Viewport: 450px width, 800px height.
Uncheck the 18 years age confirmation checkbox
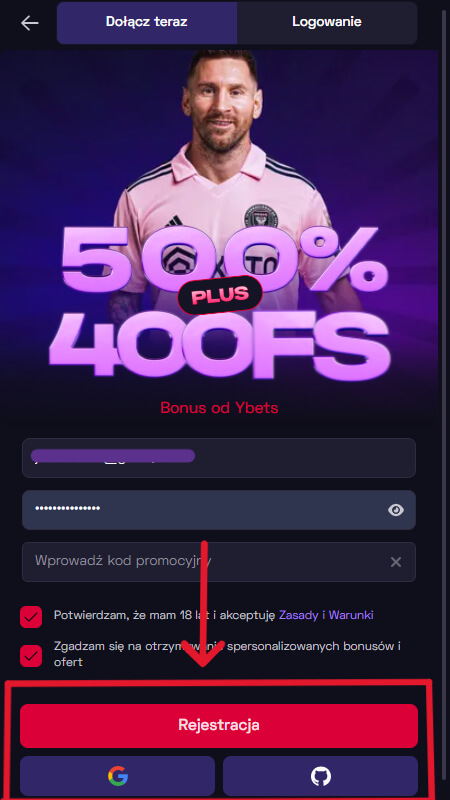click(31, 617)
